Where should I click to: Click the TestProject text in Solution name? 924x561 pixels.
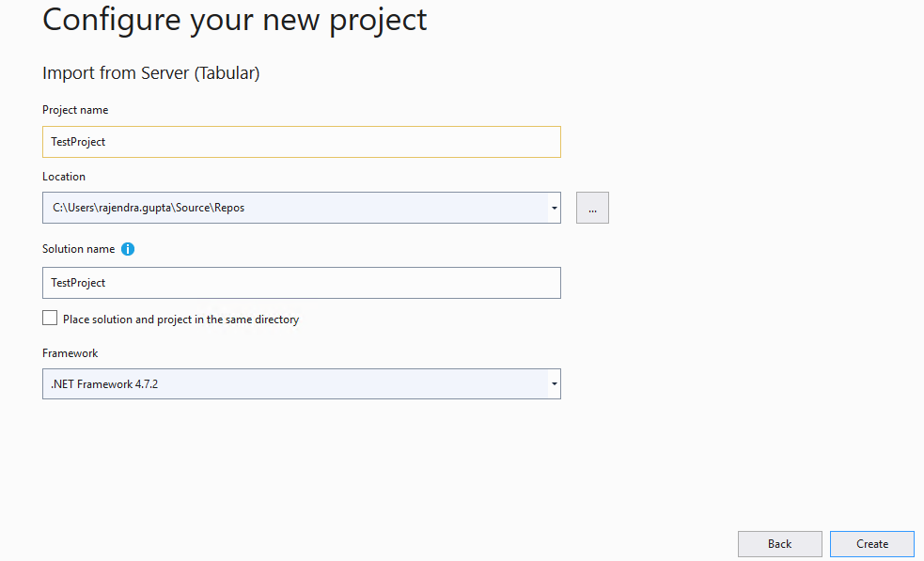coord(78,283)
